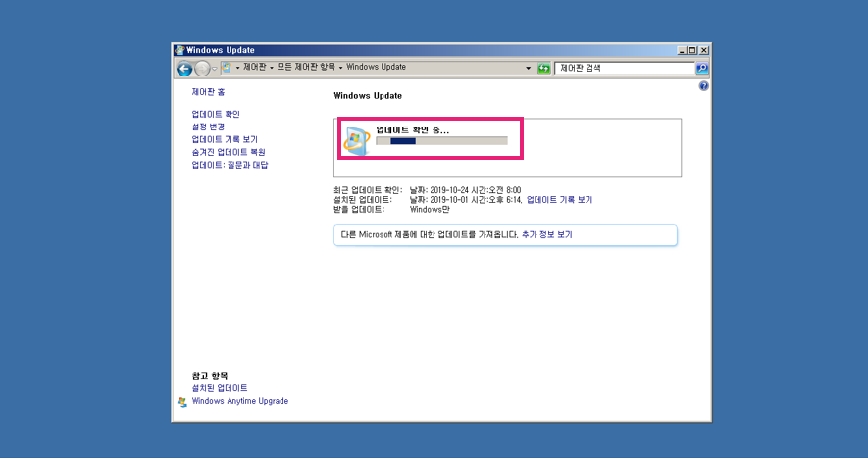Expand arrow after 모든 제어판 항목

pos(341,68)
